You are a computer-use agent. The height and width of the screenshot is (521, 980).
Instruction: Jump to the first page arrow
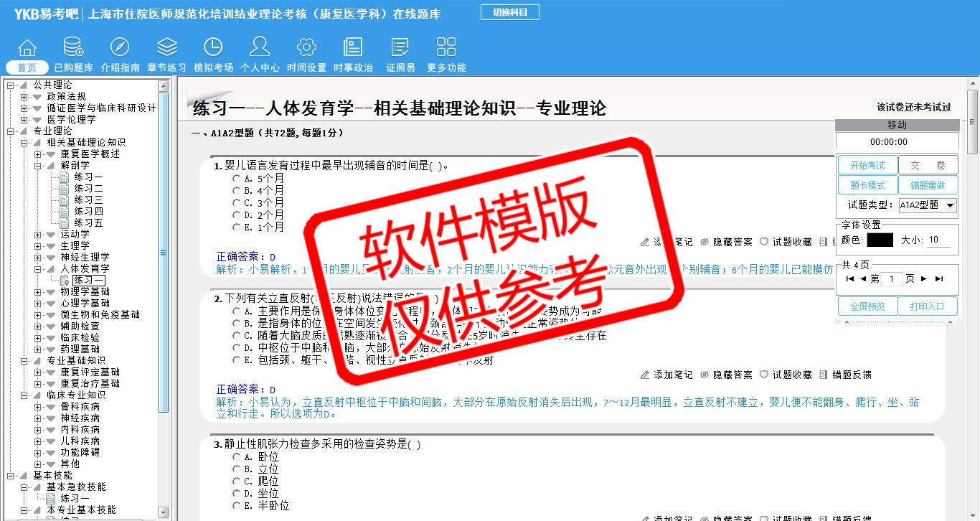click(850, 279)
